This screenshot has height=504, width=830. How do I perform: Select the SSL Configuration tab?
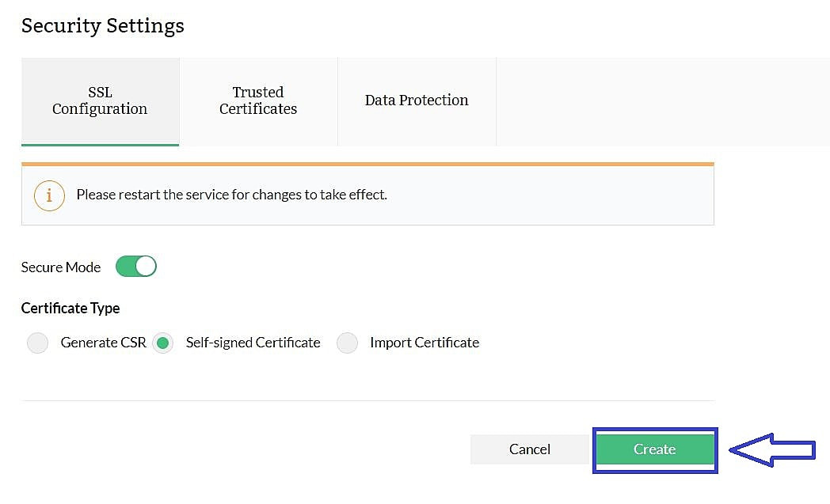[100, 100]
